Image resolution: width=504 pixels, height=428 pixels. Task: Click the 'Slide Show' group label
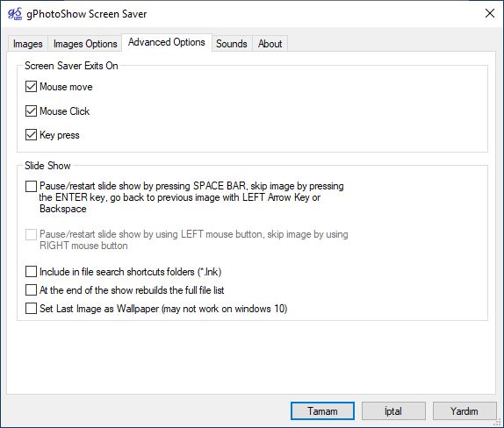tap(47, 166)
